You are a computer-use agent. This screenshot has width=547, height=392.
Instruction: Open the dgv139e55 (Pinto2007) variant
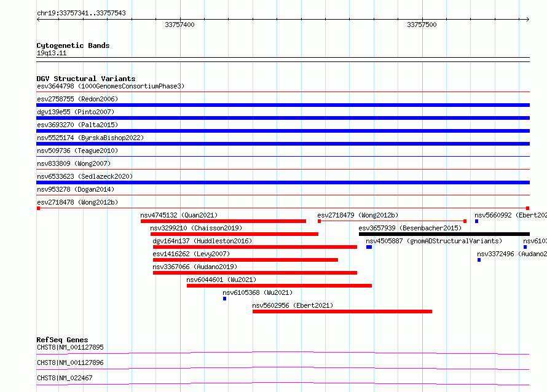click(76, 112)
